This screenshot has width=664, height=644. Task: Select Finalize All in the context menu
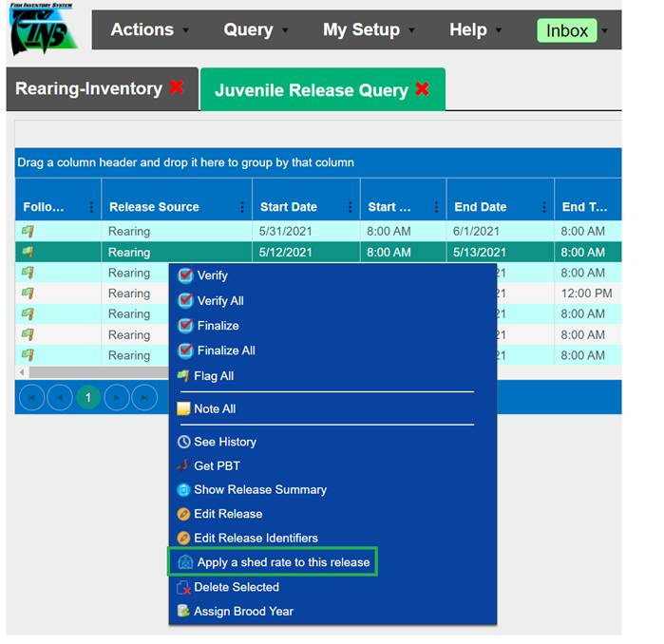226,350
